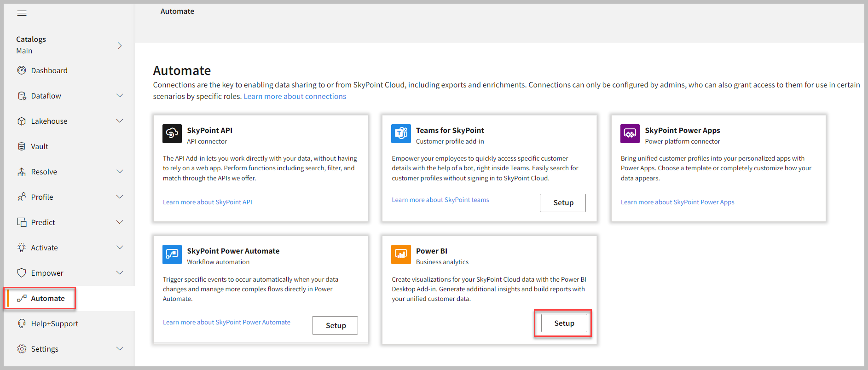Click the SkyPoint Power Automate icon
868x370 pixels.
coord(172,254)
